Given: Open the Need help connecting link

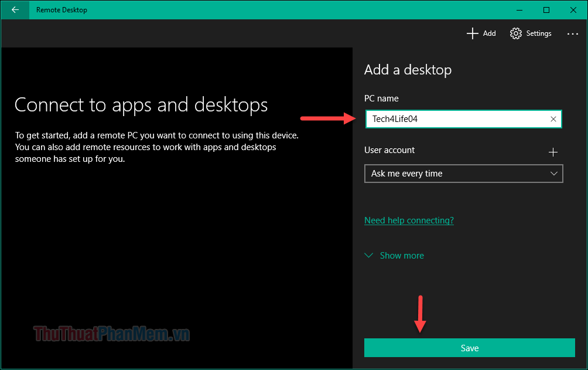Looking at the screenshot, I should 409,220.
